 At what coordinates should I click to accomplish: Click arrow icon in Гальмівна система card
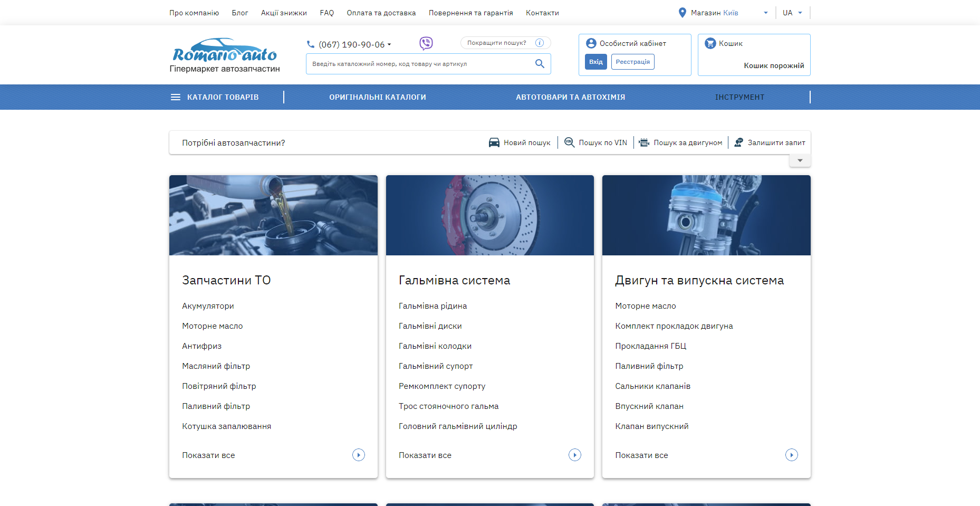click(575, 455)
